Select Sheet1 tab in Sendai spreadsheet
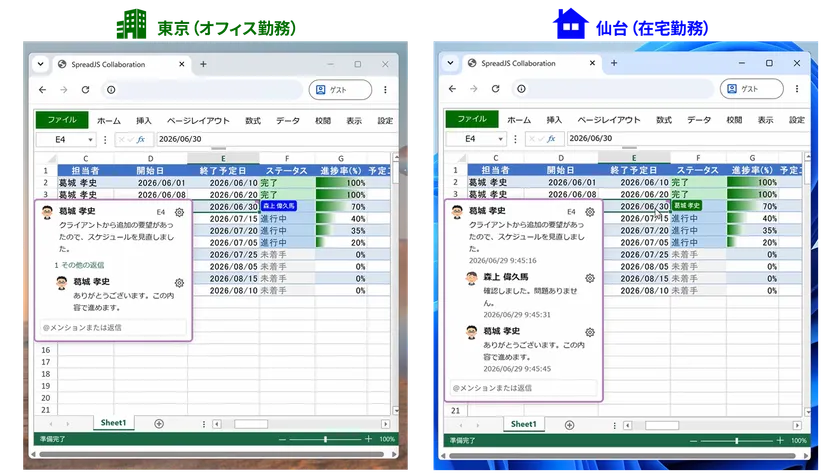Image resolution: width=840 pixels, height=473 pixels. point(523,424)
